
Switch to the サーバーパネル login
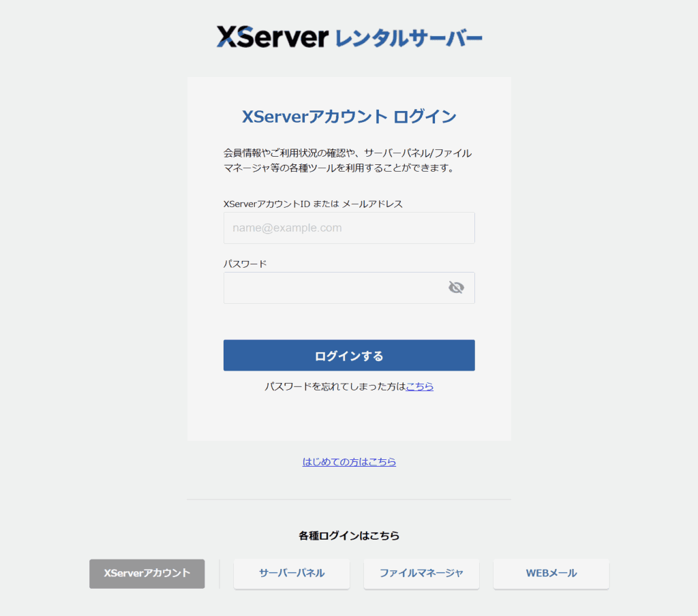tap(292, 574)
